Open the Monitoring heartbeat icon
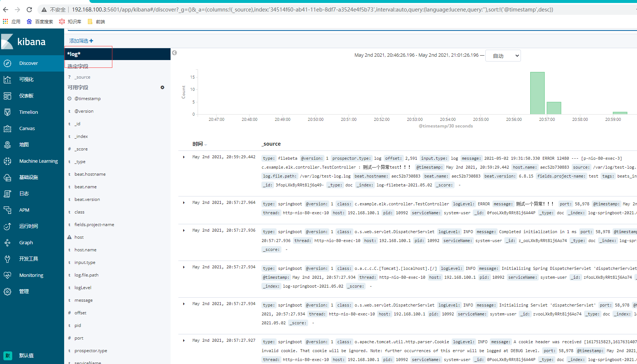 (x=7, y=275)
